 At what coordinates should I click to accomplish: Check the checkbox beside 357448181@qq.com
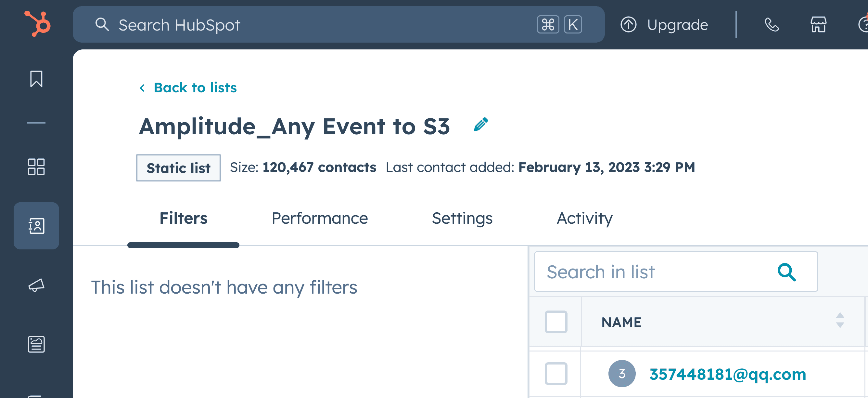(556, 374)
